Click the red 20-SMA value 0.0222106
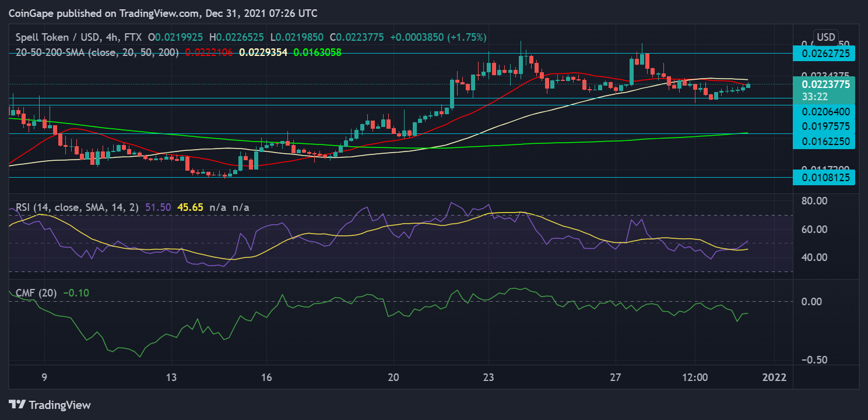 click(x=209, y=52)
